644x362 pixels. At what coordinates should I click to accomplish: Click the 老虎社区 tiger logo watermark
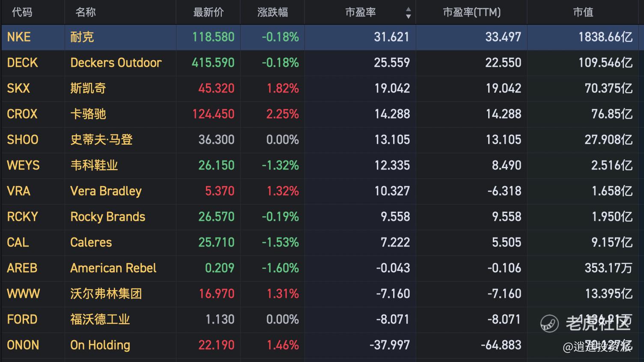(549, 323)
